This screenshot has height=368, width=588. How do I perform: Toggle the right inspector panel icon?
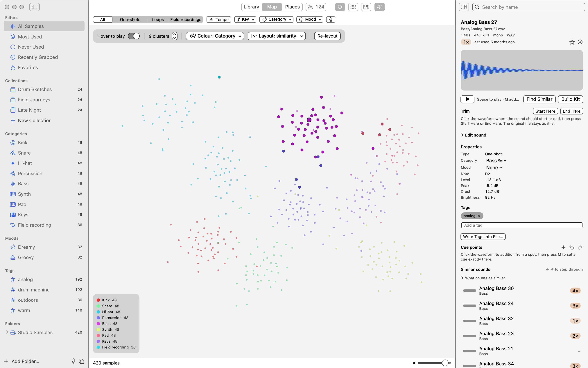(x=464, y=7)
